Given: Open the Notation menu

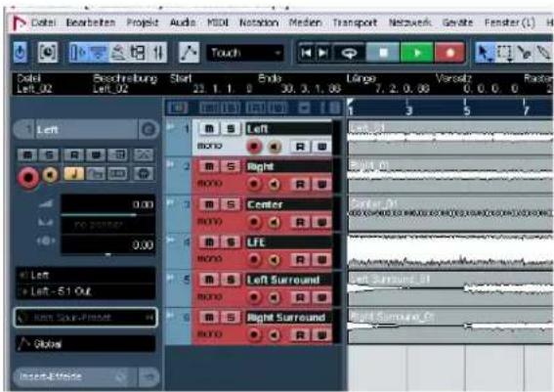Looking at the screenshot, I should click(259, 23).
